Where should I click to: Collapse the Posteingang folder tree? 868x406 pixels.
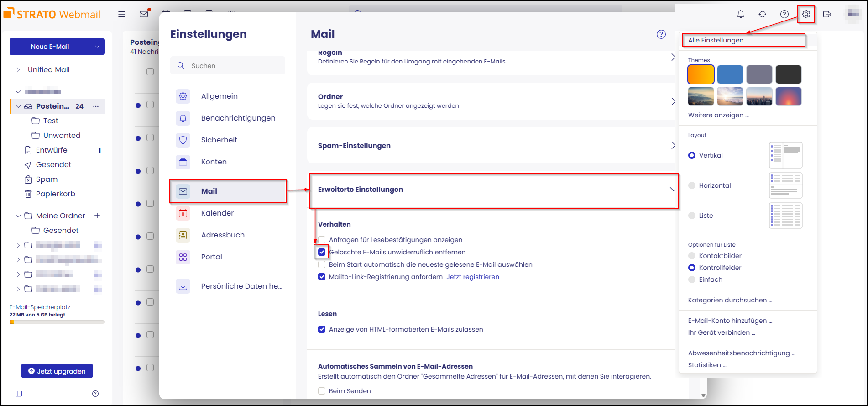pyautogui.click(x=18, y=106)
